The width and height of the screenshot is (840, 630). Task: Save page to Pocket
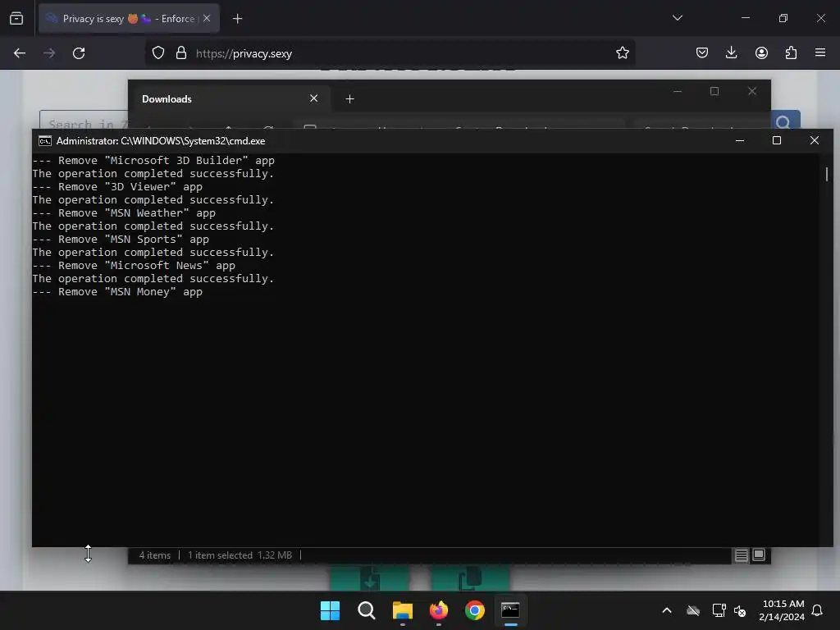point(702,52)
